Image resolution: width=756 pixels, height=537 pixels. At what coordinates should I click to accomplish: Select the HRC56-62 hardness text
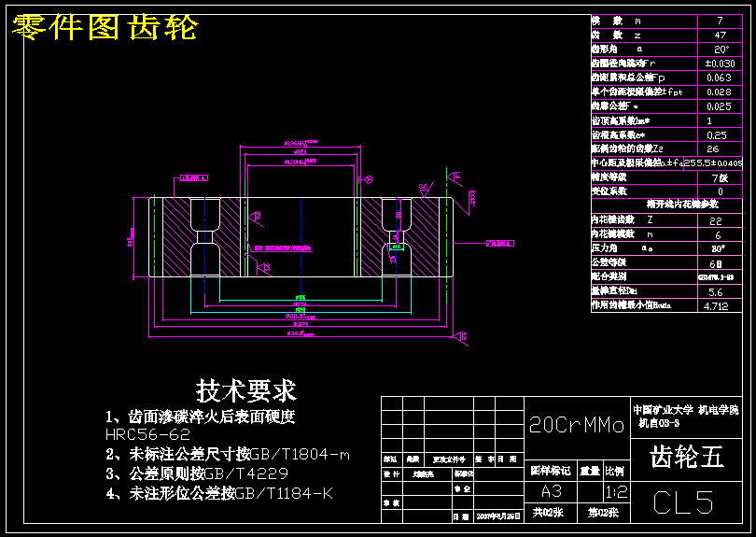pos(148,434)
